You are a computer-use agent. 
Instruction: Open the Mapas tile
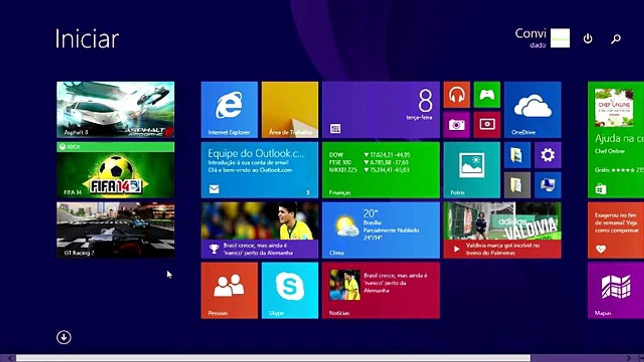(x=616, y=290)
